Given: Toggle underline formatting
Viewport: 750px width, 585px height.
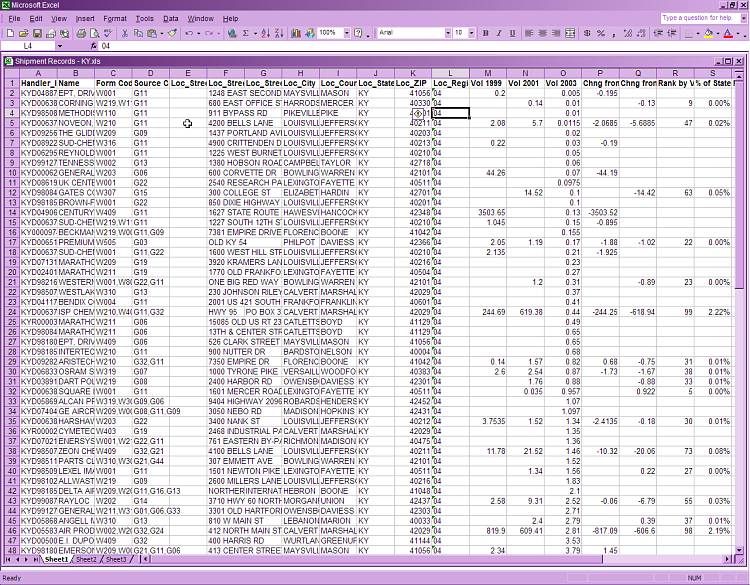Looking at the screenshot, I should 512,33.
